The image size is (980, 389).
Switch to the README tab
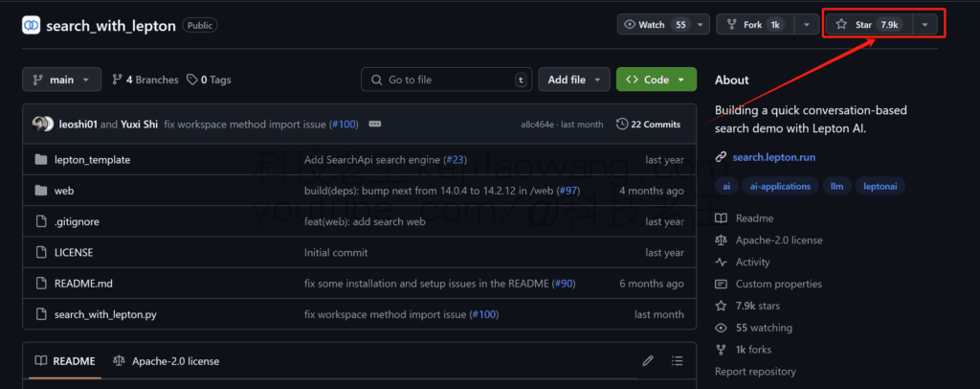click(x=65, y=361)
